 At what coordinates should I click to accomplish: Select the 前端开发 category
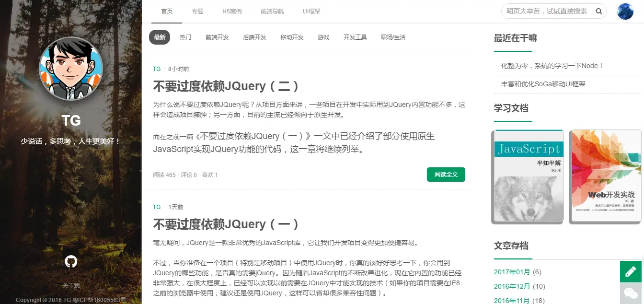point(217,37)
